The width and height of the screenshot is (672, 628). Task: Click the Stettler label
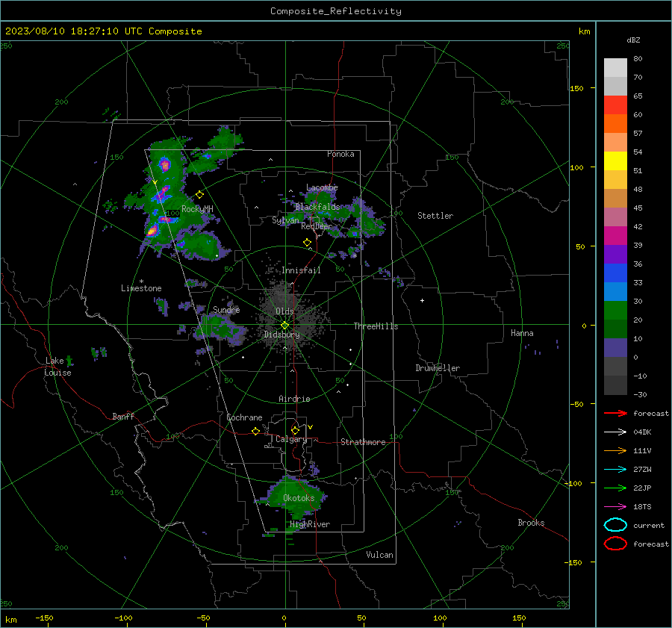435,216
